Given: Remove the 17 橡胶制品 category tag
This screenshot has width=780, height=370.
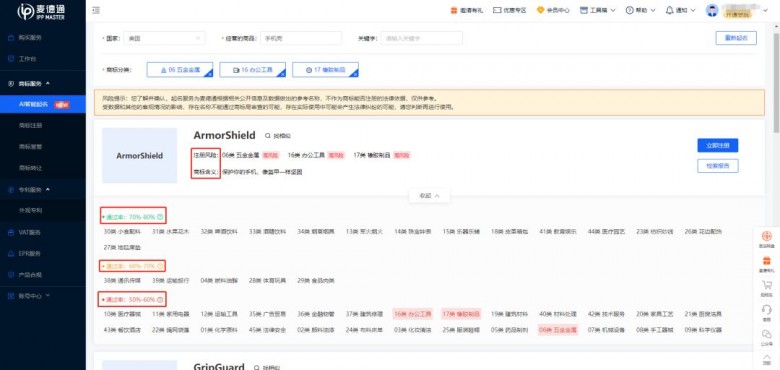Looking at the screenshot, I should coord(355,74).
